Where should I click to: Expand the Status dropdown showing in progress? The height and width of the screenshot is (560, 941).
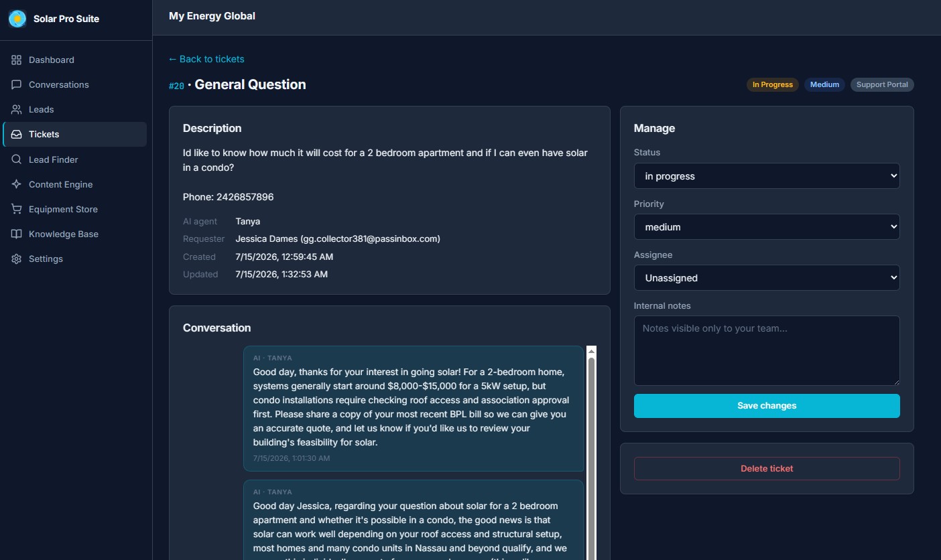point(767,176)
